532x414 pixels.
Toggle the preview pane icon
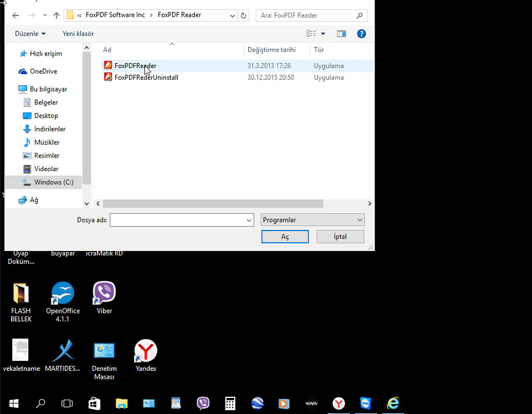click(x=341, y=34)
